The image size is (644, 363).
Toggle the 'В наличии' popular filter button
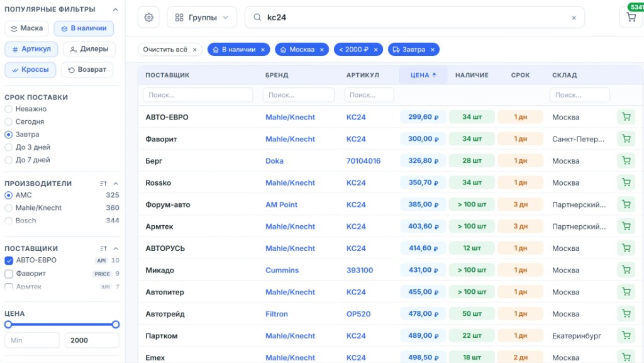[x=84, y=28]
